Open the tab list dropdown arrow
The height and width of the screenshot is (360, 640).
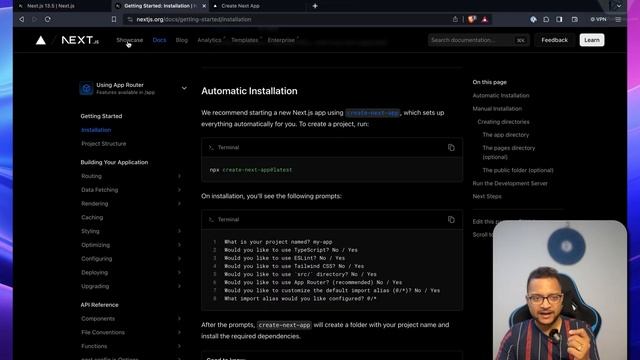(619, 6)
